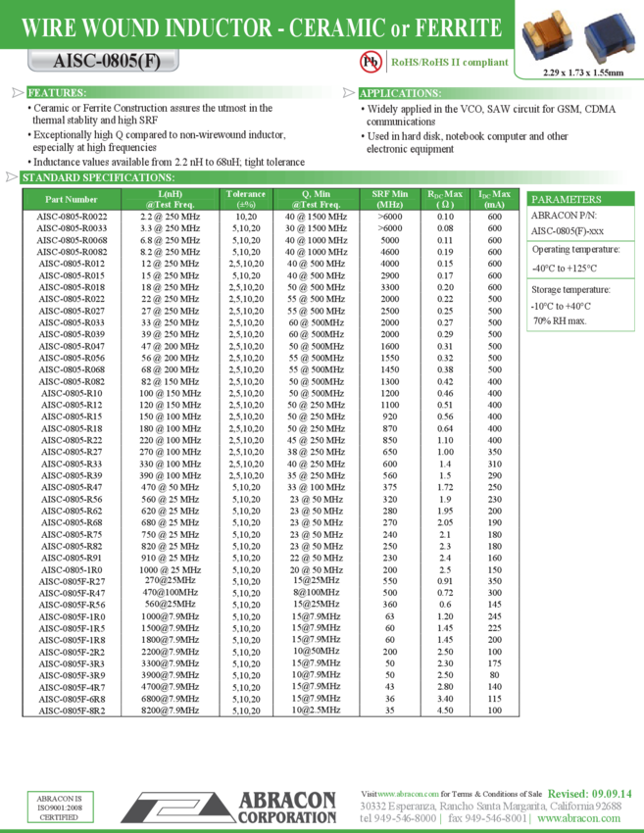Screen dimensions: 644x833
Task: Click the 2.2 @ 250 MHz inductance cell
Action: 170,217
